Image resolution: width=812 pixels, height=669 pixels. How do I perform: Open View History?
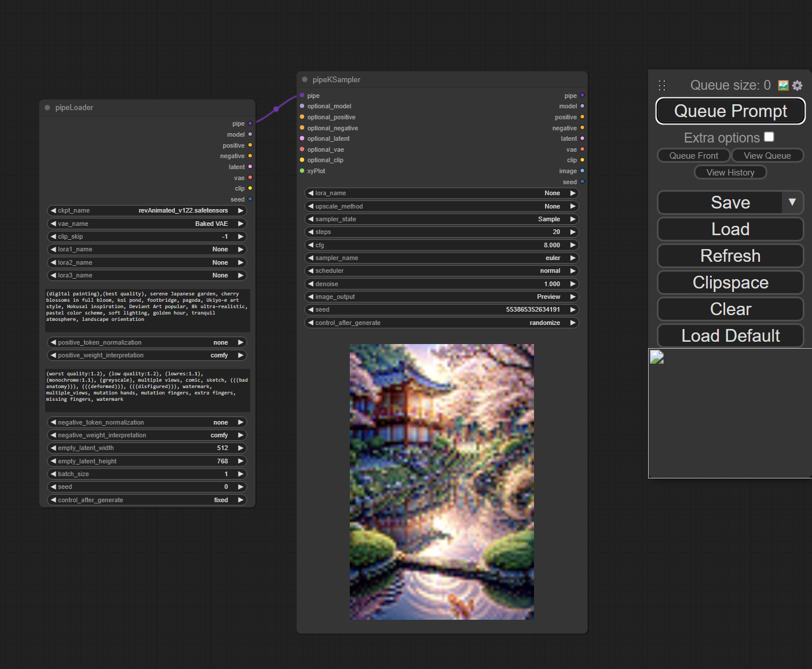pos(730,172)
